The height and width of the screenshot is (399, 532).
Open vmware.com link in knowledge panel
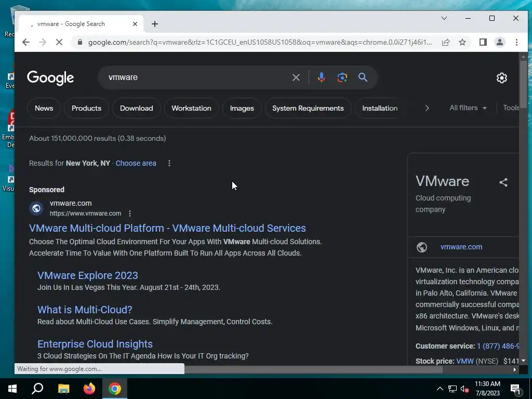(x=461, y=247)
